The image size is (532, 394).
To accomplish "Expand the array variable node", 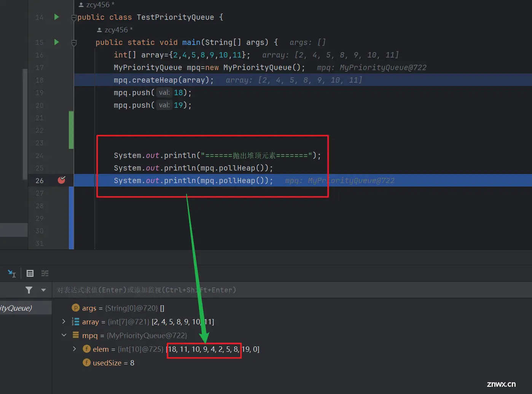I will [x=64, y=322].
